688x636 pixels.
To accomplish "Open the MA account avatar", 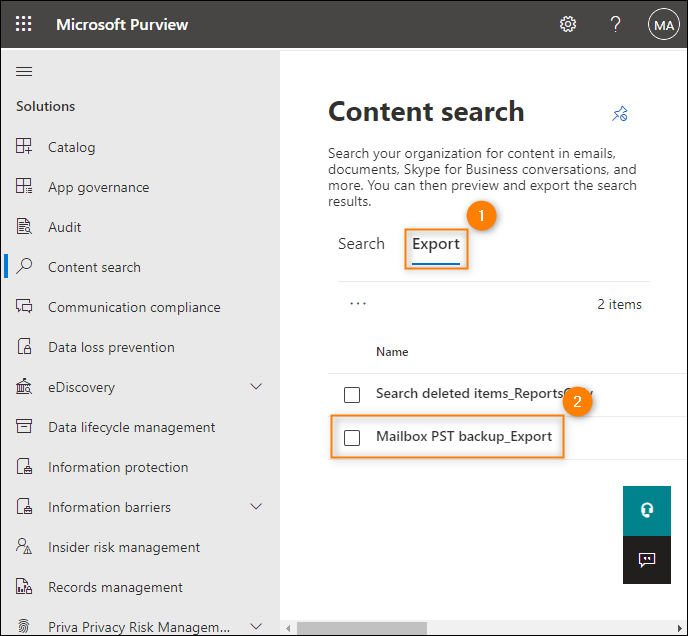I will click(663, 24).
